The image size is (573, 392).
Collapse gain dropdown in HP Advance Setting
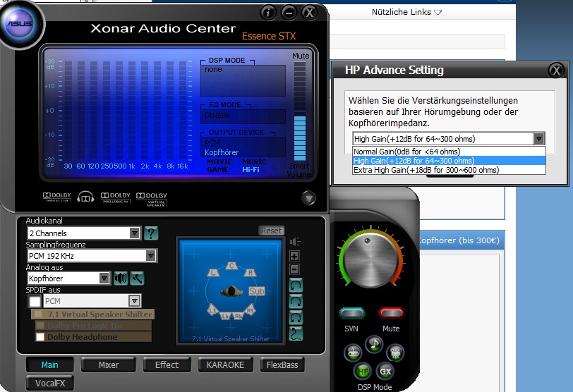tap(538, 139)
